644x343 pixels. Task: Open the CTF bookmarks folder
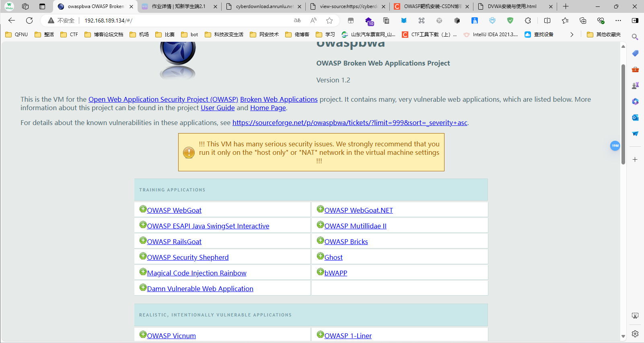tap(69, 35)
